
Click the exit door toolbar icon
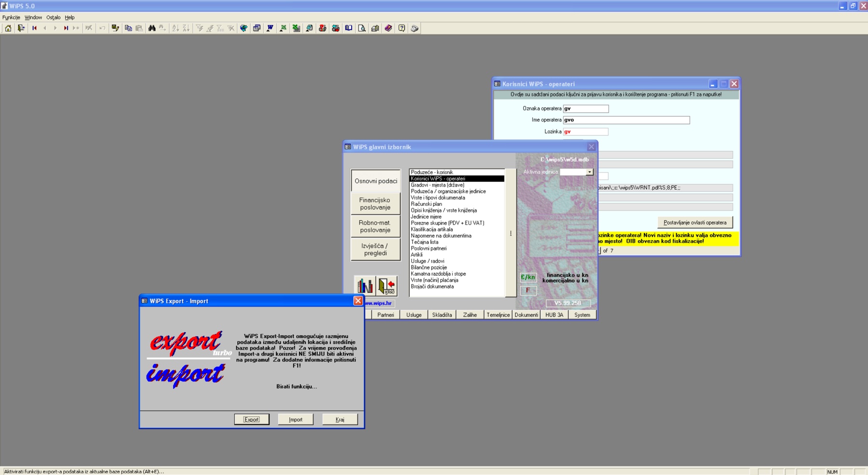click(x=21, y=28)
